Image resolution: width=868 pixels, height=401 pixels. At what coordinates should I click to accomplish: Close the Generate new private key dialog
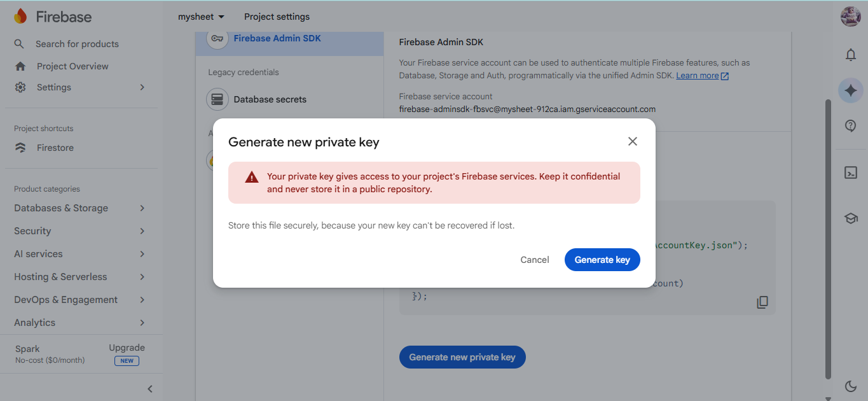(x=632, y=141)
